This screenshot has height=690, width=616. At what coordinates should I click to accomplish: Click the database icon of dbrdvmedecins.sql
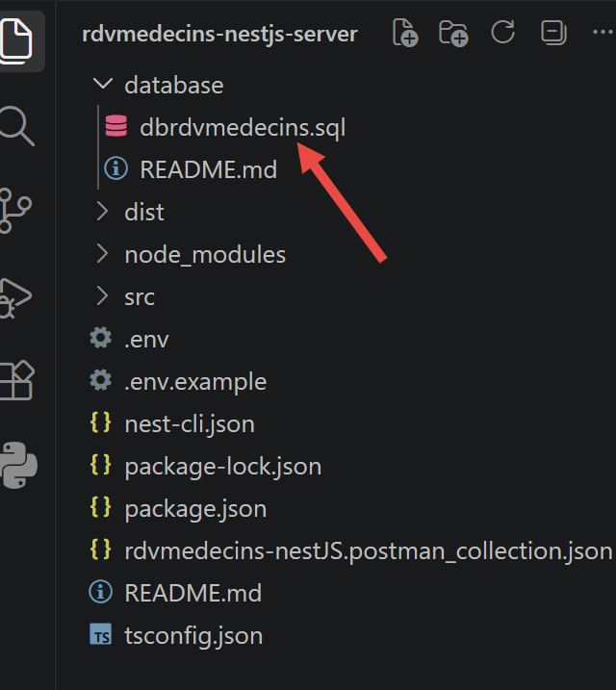click(x=116, y=126)
